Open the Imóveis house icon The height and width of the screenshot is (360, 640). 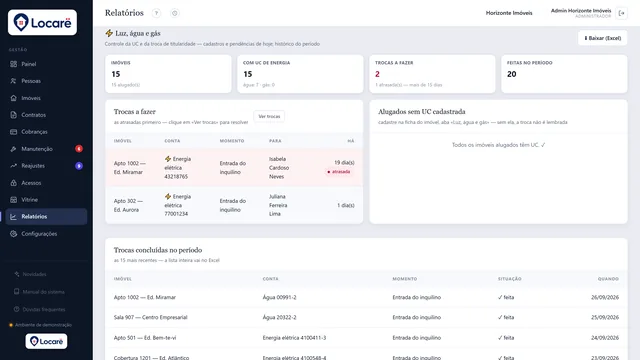coord(13,98)
